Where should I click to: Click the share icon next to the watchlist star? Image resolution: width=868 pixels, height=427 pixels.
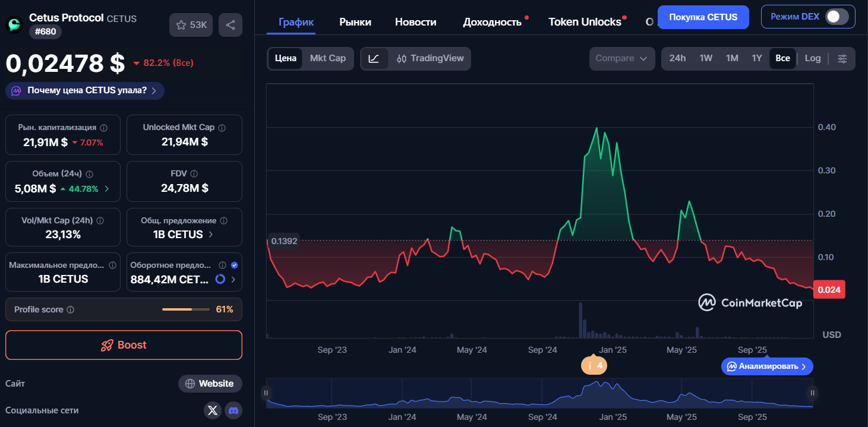click(x=231, y=24)
